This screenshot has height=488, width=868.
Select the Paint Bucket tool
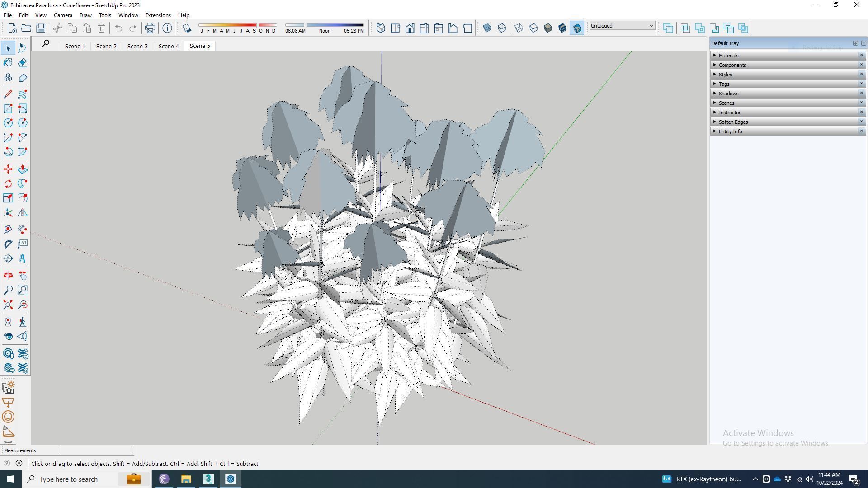pos(8,62)
